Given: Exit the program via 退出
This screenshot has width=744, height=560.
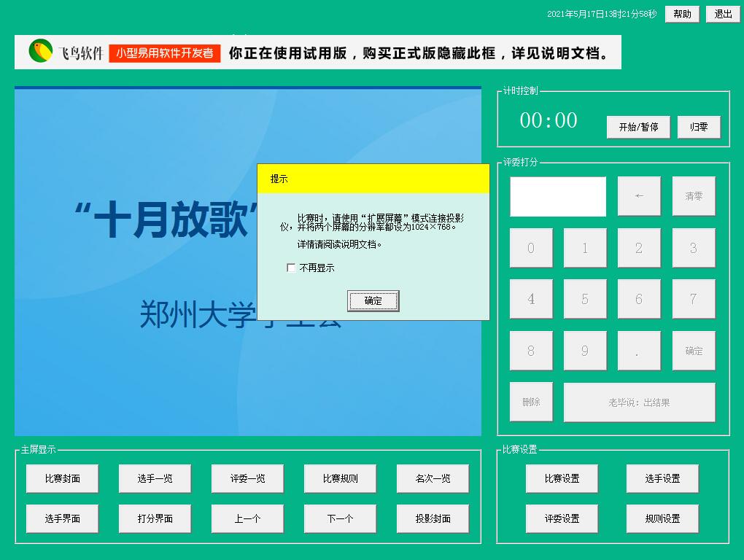Looking at the screenshot, I should [x=722, y=14].
